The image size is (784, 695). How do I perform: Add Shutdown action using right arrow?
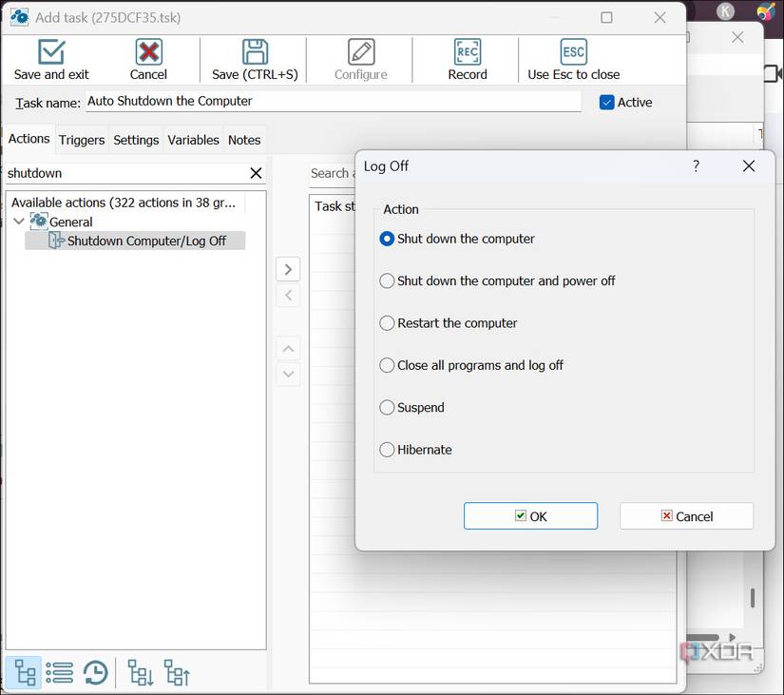click(x=288, y=269)
